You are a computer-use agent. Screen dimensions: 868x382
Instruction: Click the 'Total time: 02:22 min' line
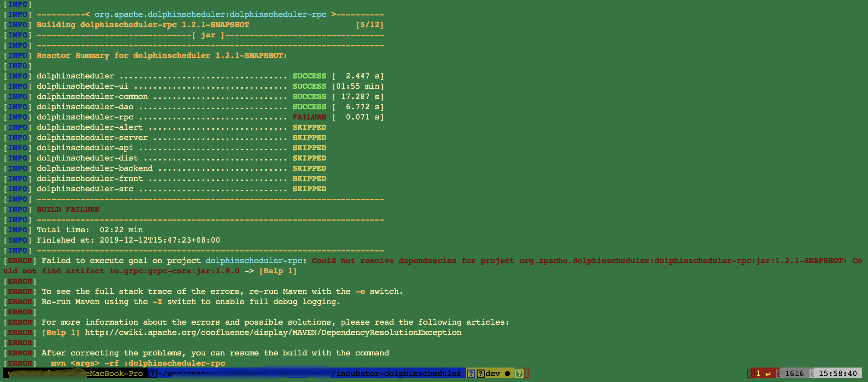tap(90, 230)
